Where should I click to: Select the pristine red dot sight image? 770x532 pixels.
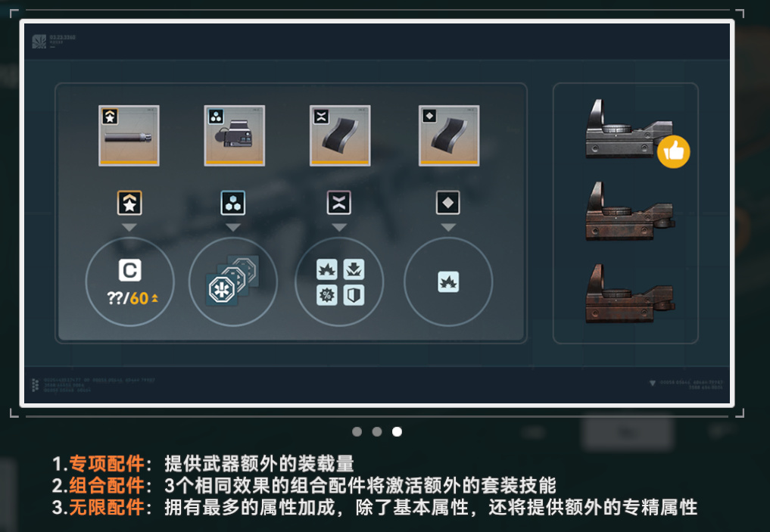[629, 129]
